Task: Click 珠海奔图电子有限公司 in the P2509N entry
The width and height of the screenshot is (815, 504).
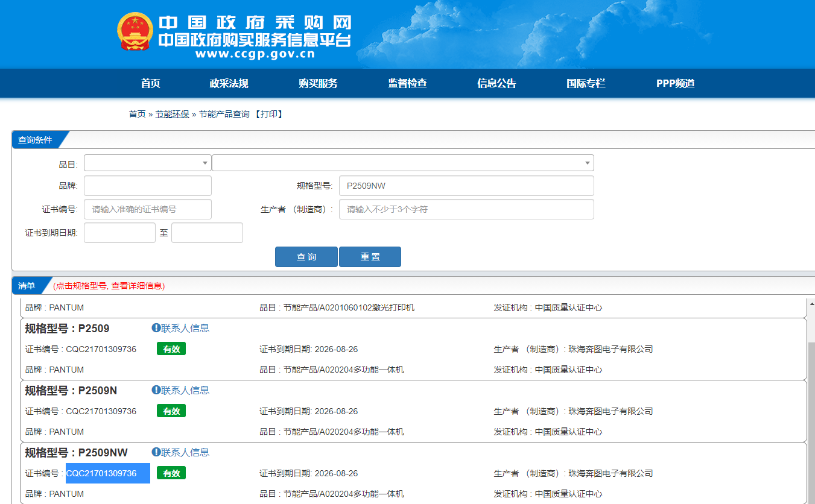Action: 610,411
